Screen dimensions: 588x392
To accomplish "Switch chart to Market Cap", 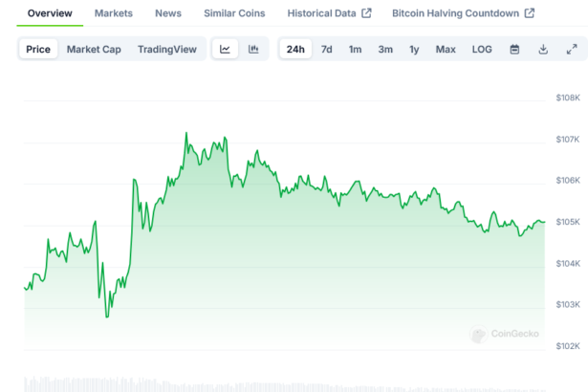I will click(94, 49).
